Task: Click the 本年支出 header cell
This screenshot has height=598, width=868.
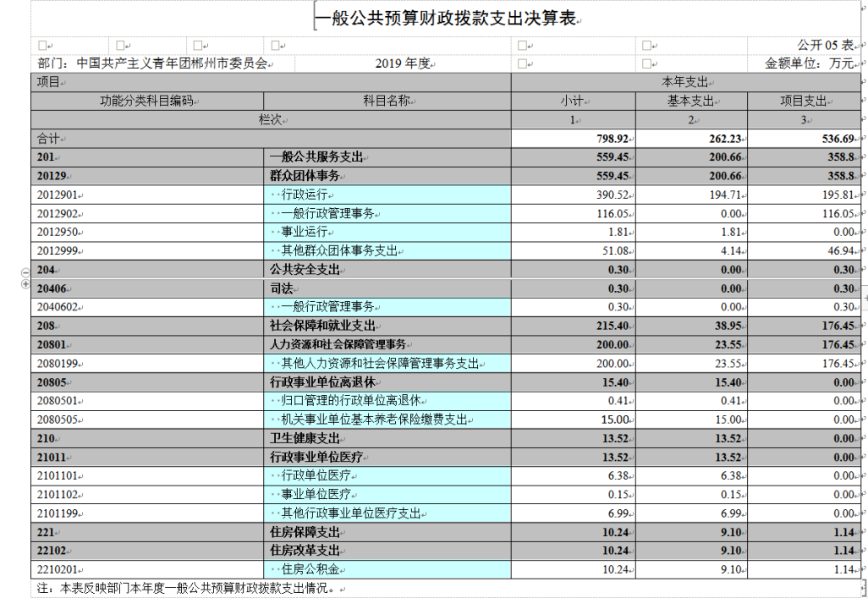Action: click(686, 82)
